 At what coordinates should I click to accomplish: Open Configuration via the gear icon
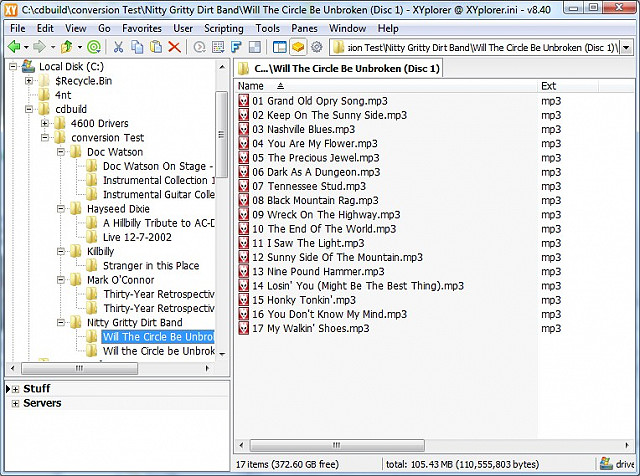click(x=317, y=47)
